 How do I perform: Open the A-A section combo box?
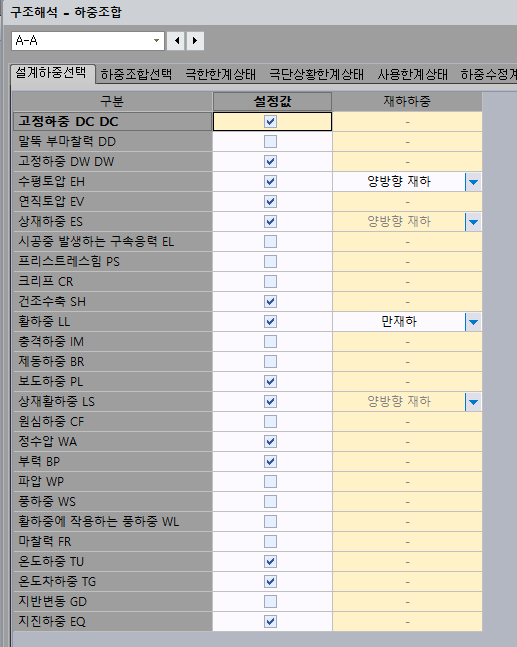(x=88, y=41)
